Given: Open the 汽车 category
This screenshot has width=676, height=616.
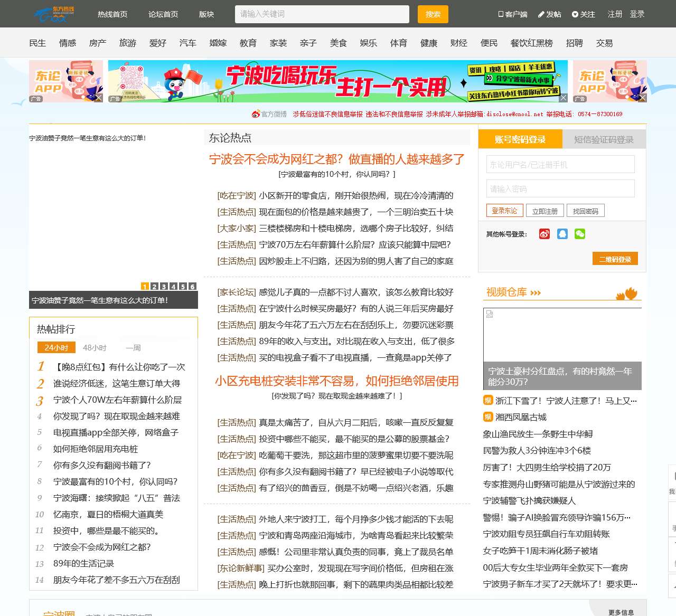Looking at the screenshot, I should point(188,43).
